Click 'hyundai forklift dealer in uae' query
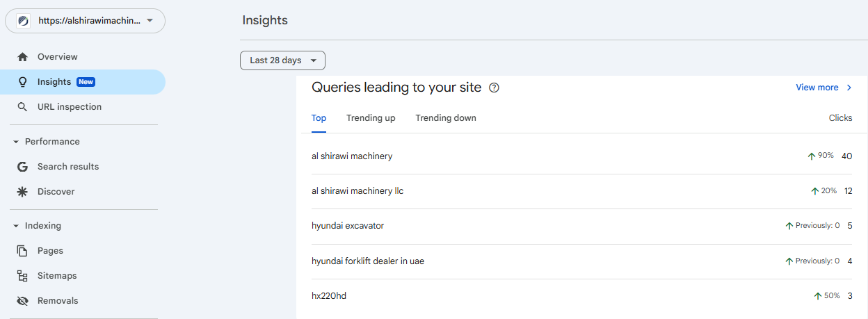This screenshot has width=868, height=319. point(368,261)
